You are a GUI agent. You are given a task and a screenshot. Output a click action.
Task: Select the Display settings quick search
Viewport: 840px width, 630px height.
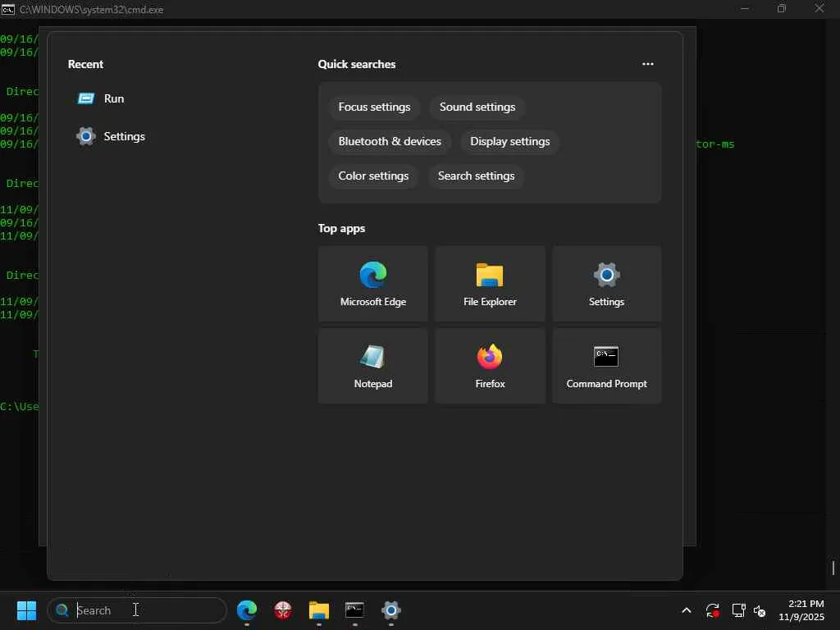coord(509,141)
